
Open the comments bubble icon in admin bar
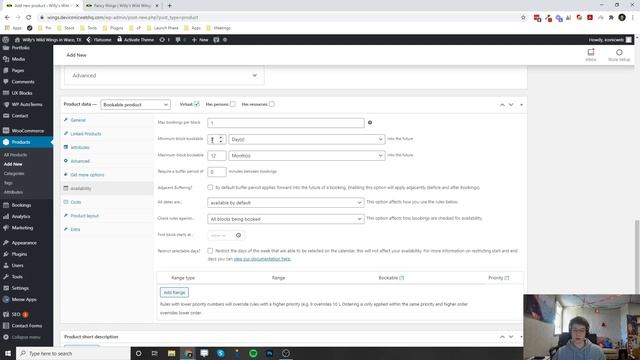pos(180,40)
